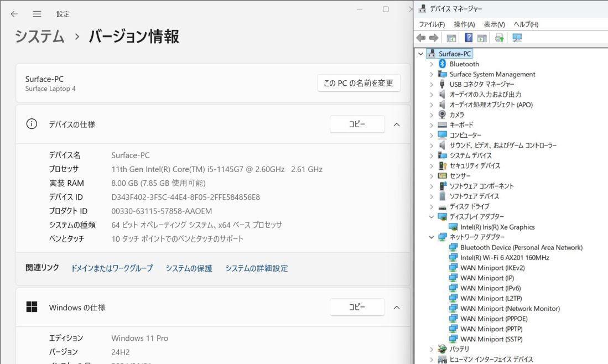The image size is (608, 364).
Task: Click the camera device category icon
Action: 442,115
